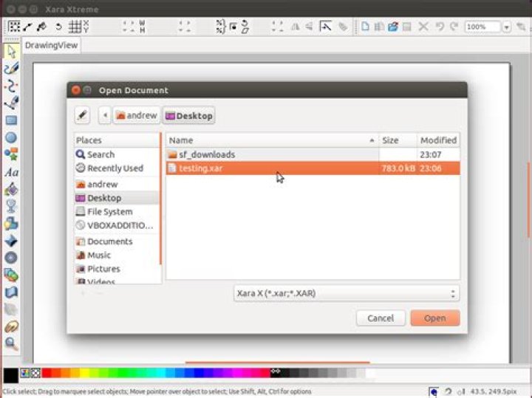Pick the red swatch in color line
Viewport: 532px width, 398px height.
click(x=47, y=373)
